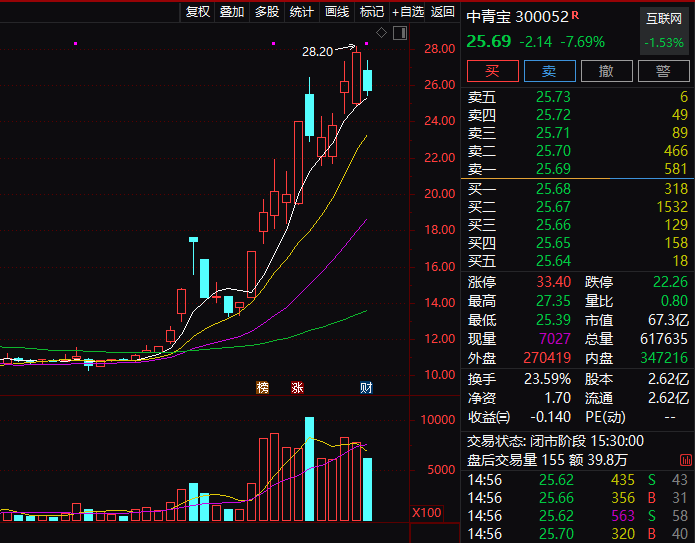Click the 返回 back button
The image size is (695, 543).
tap(442, 12)
